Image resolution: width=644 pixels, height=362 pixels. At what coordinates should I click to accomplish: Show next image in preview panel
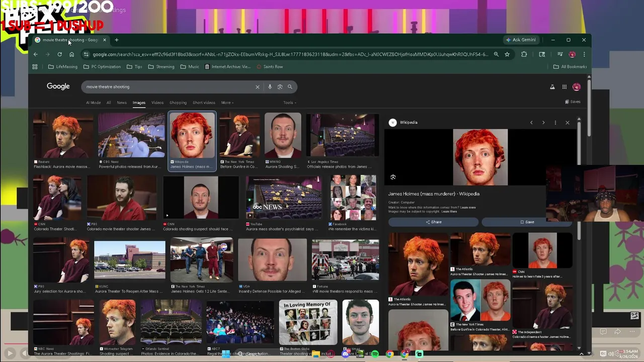[543, 123]
